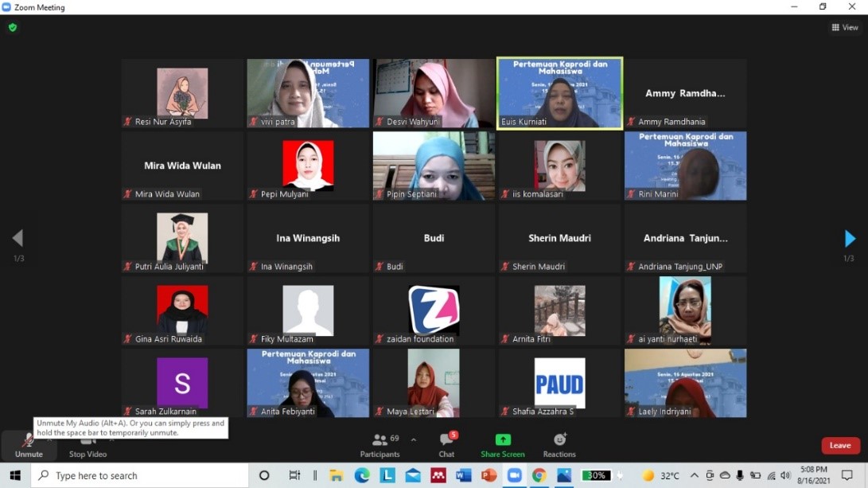This screenshot has width=868, height=488.
Task: Open the View layout menu
Action: click(x=845, y=27)
